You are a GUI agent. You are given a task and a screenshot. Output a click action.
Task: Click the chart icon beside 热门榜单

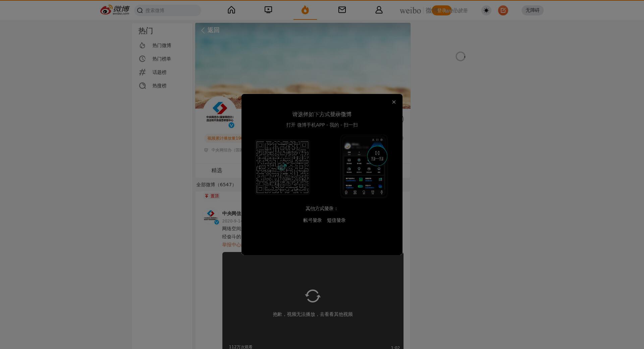tap(143, 59)
